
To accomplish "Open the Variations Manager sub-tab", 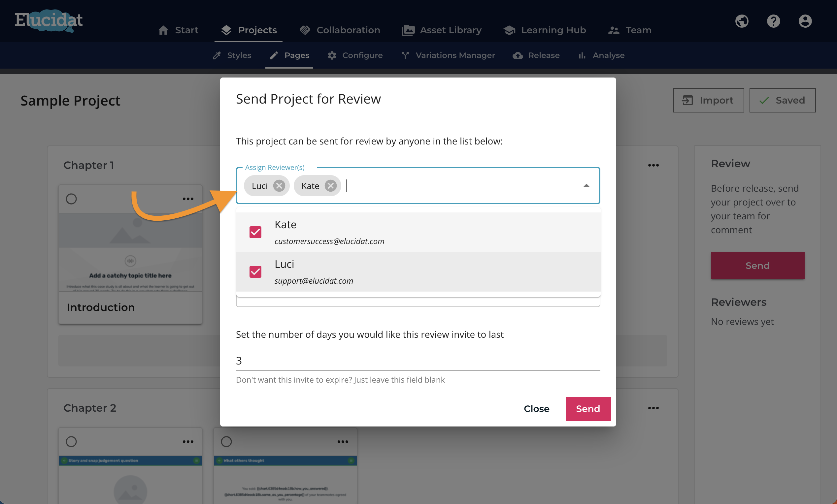I will coord(448,55).
